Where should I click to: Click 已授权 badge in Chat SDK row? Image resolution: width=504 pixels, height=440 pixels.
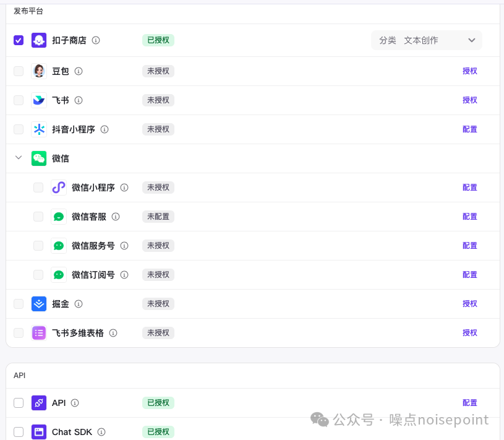pos(158,432)
